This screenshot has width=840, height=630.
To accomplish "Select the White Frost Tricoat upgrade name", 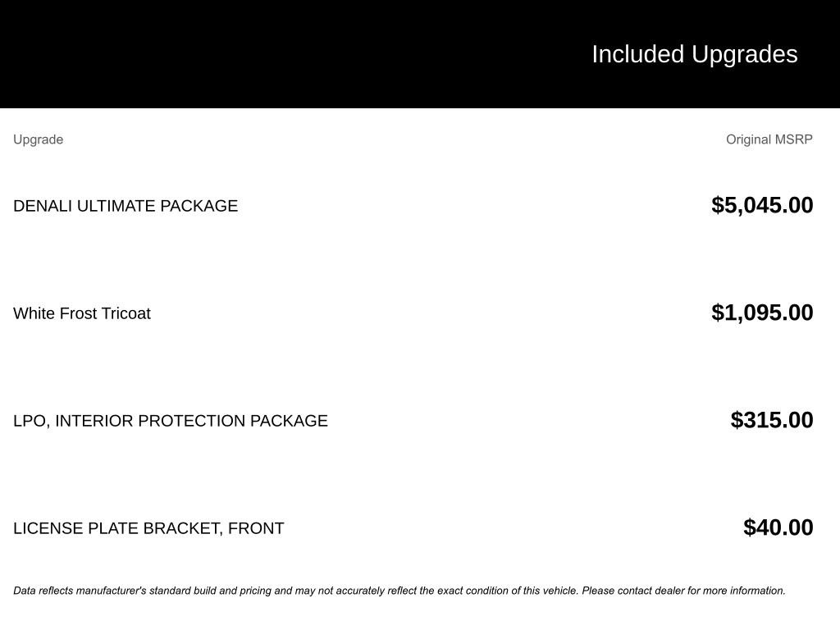I will (x=82, y=313).
